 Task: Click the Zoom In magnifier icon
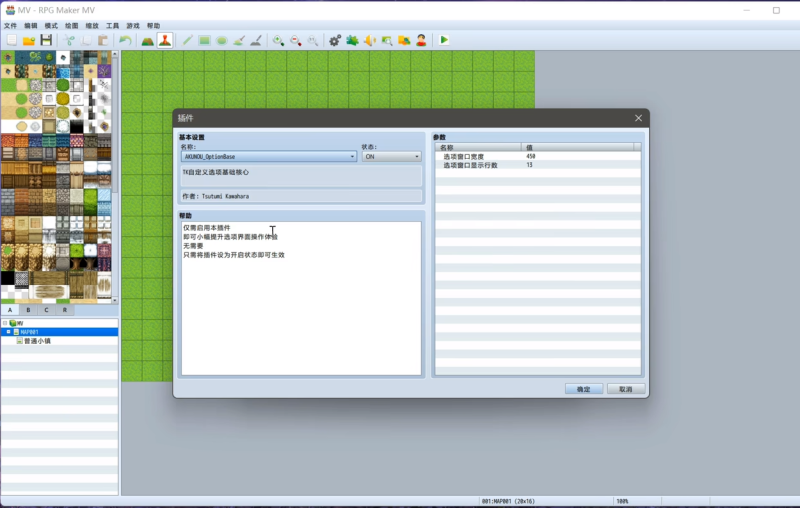pyautogui.click(x=279, y=40)
